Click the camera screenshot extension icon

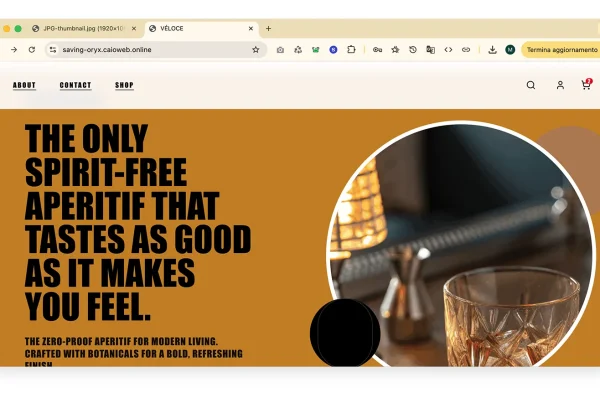[x=280, y=50]
